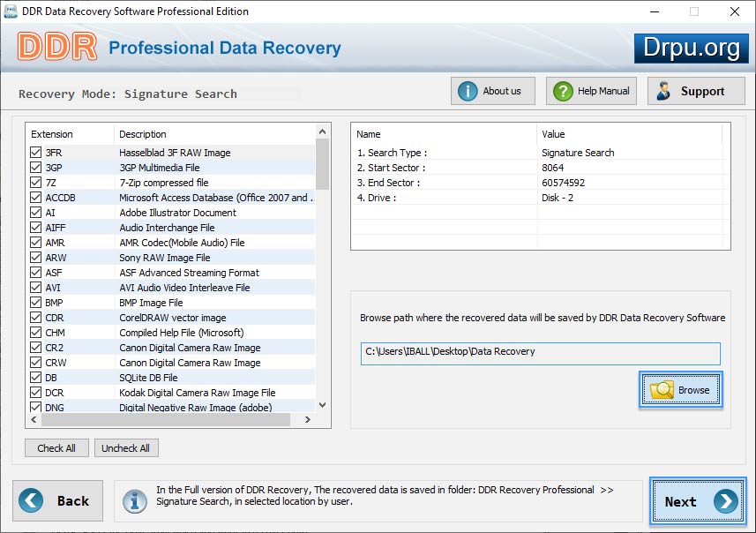The image size is (756, 533).
Task: Toggle the 7Z checkbox
Action: coord(35,183)
